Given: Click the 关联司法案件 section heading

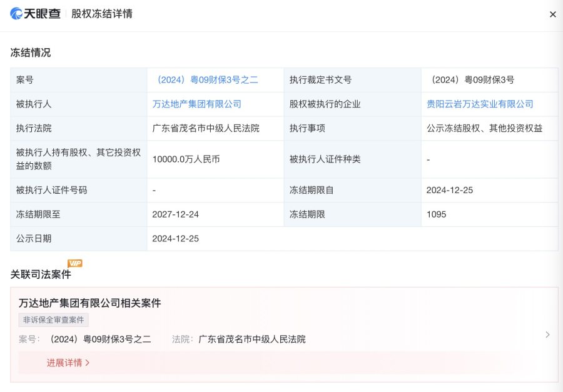Looking at the screenshot, I should (41, 274).
